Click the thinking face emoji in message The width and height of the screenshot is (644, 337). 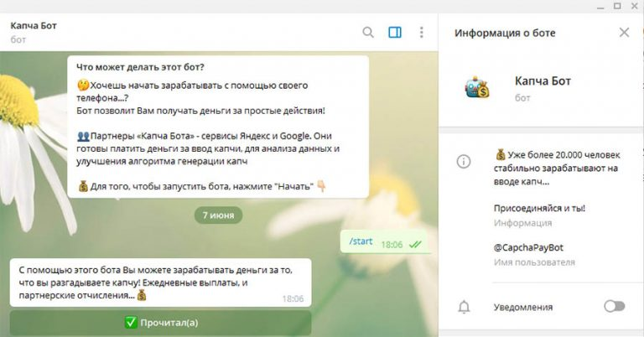[83, 86]
